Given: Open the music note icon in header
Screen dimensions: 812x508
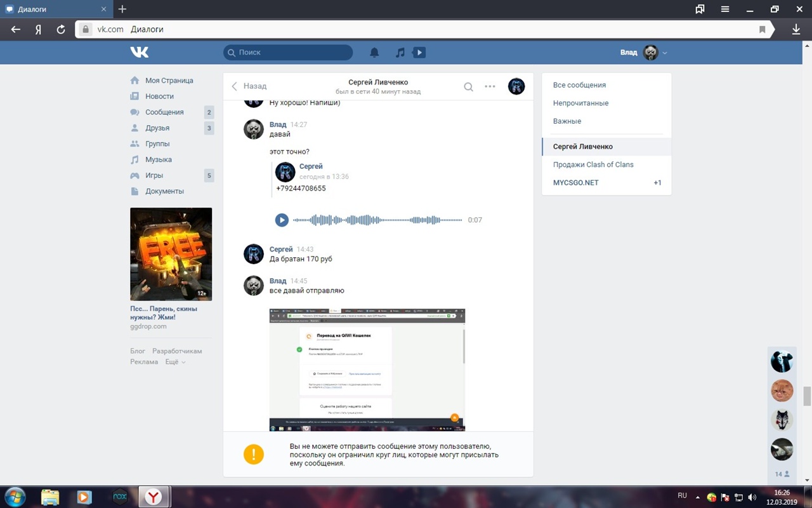Looking at the screenshot, I should tap(400, 53).
